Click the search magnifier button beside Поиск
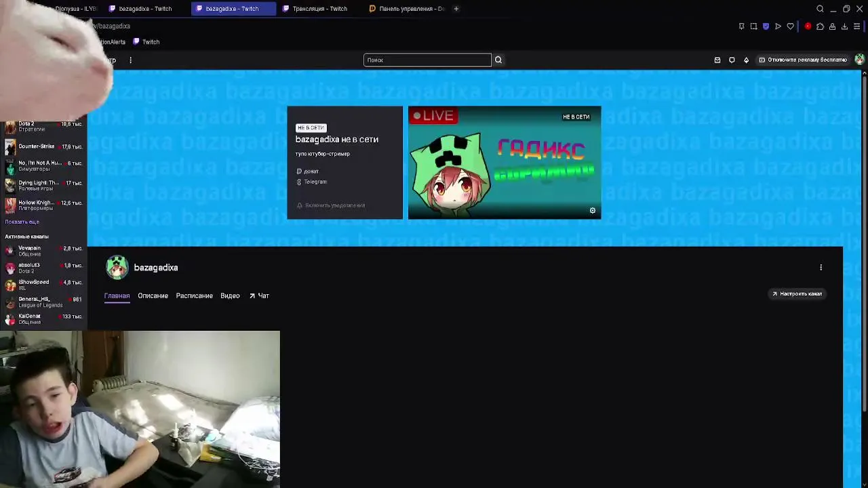This screenshot has height=488, width=868. click(x=498, y=60)
